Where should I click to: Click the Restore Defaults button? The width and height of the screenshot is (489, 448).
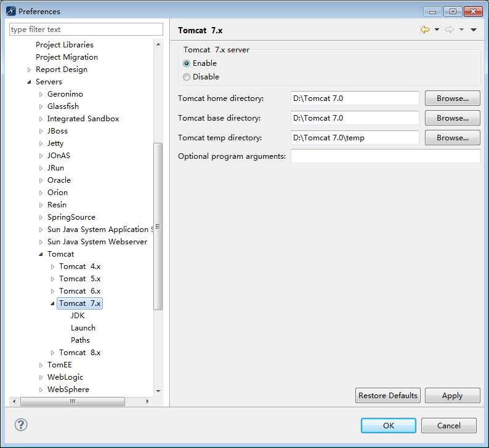pos(387,395)
